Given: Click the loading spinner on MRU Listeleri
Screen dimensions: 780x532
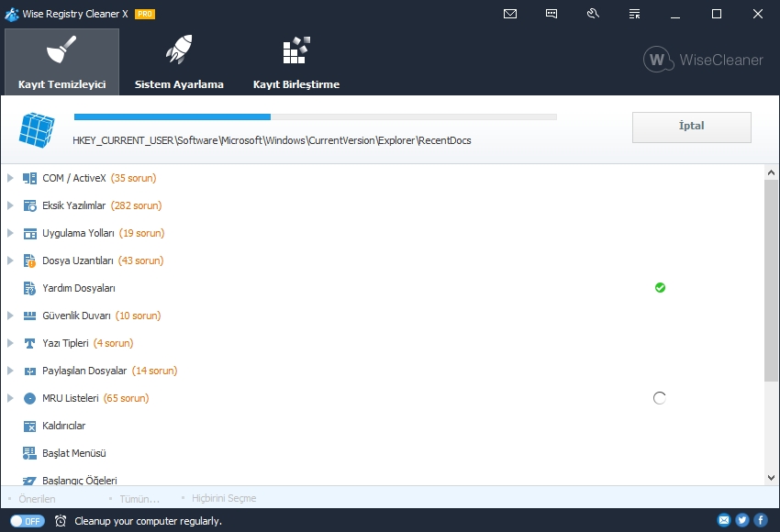Looking at the screenshot, I should click(x=660, y=398).
